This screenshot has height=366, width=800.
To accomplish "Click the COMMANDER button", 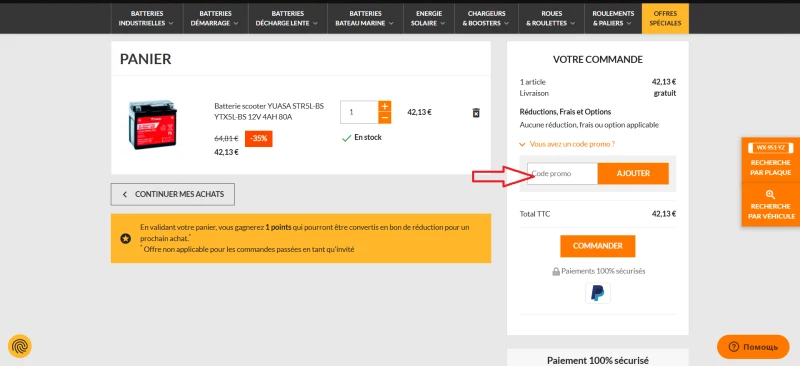I will click(597, 246).
